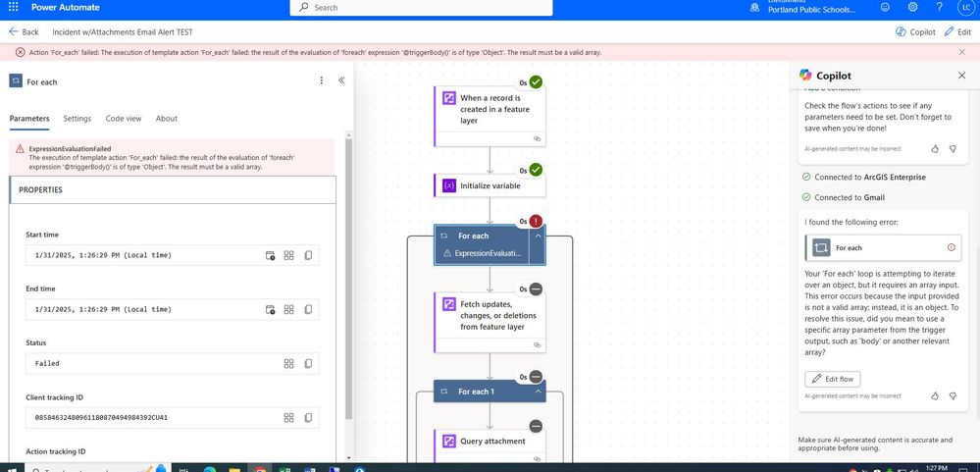Open the About tab
The height and width of the screenshot is (472, 980).
click(x=166, y=118)
